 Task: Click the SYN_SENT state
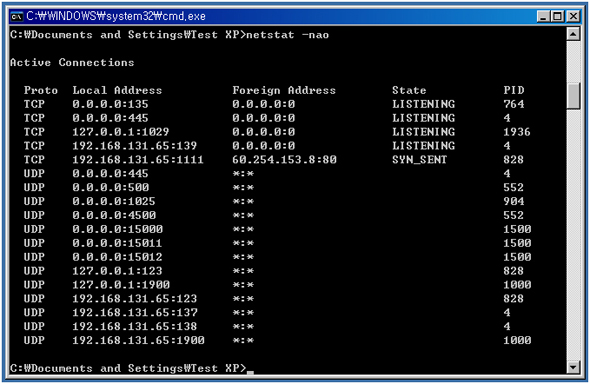420,160
